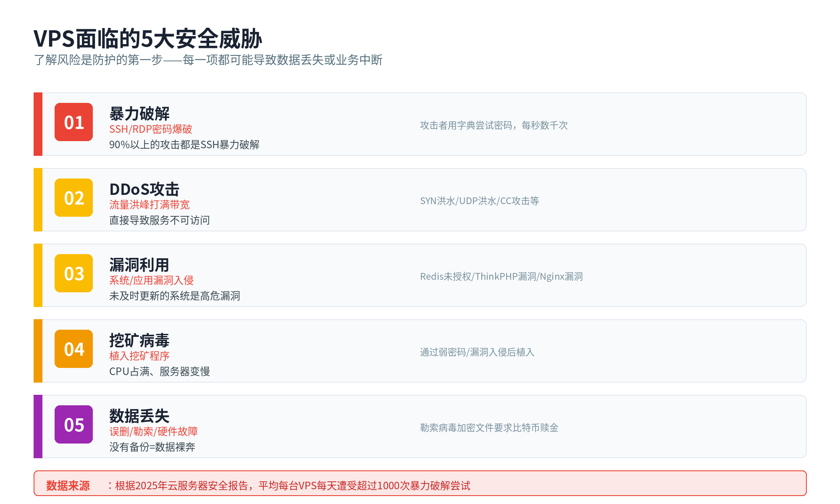Click the line 没有备份=数据裸奔
This screenshot has width=840, height=504.
click(x=152, y=447)
